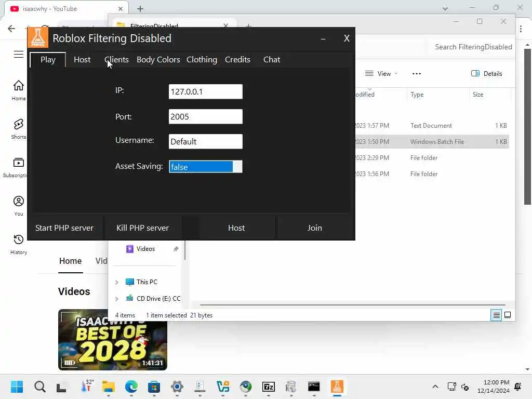
Task: Toggle the Details pane in Explorer
Action: (x=486, y=74)
